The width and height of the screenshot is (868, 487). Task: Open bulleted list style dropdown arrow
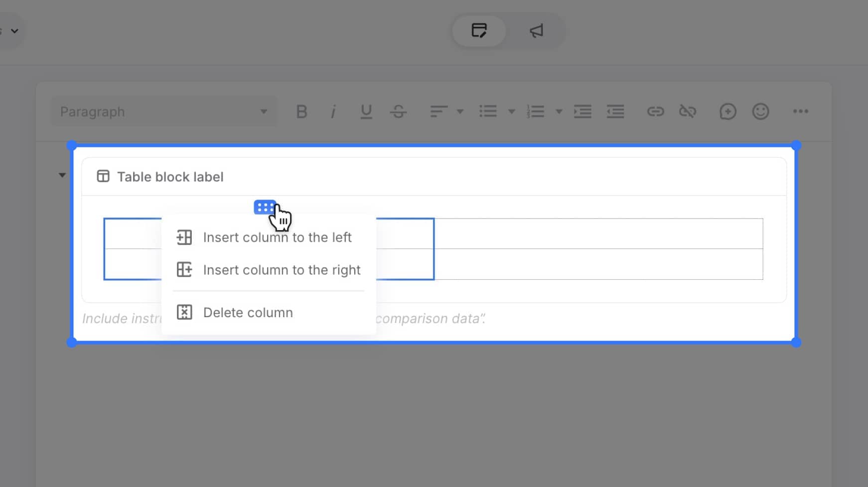pyautogui.click(x=511, y=112)
